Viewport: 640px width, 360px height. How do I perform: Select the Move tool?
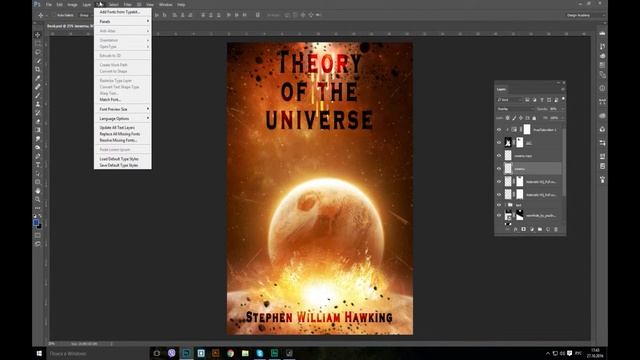point(38,35)
